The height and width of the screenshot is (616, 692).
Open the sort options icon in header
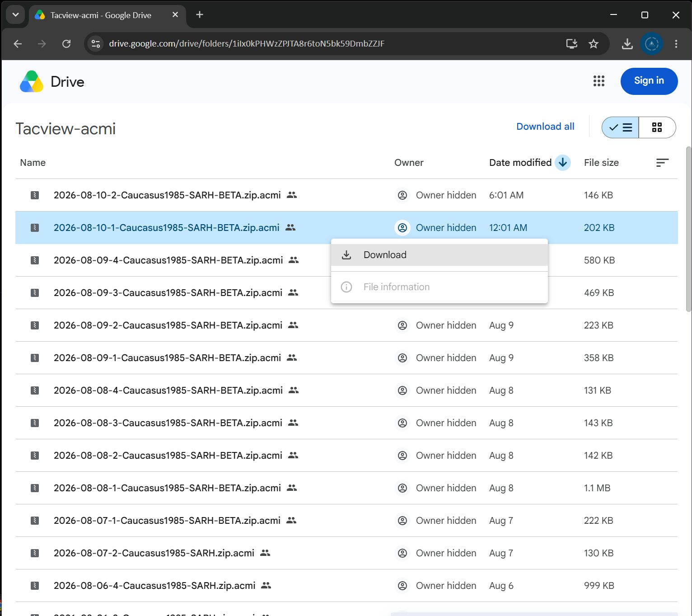(x=662, y=163)
